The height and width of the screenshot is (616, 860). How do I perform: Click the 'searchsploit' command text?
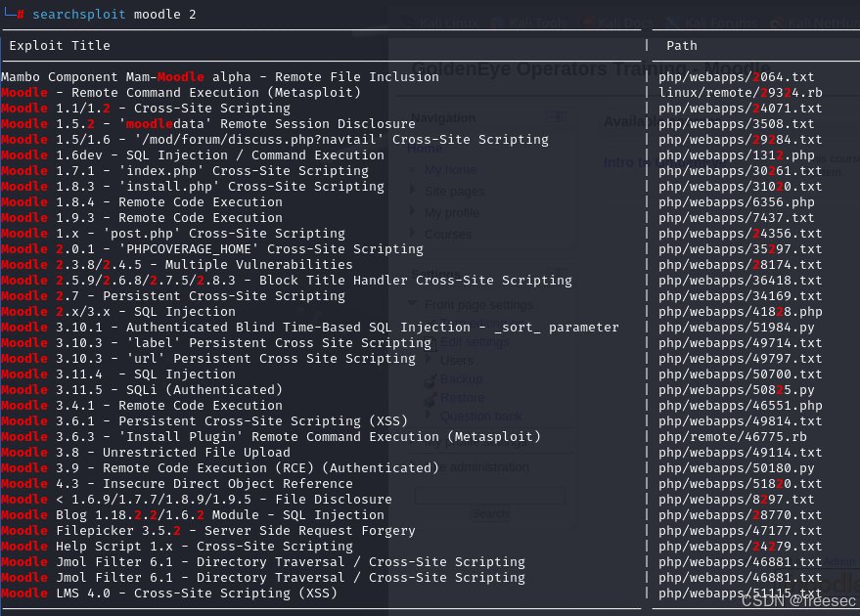pos(79,15)
